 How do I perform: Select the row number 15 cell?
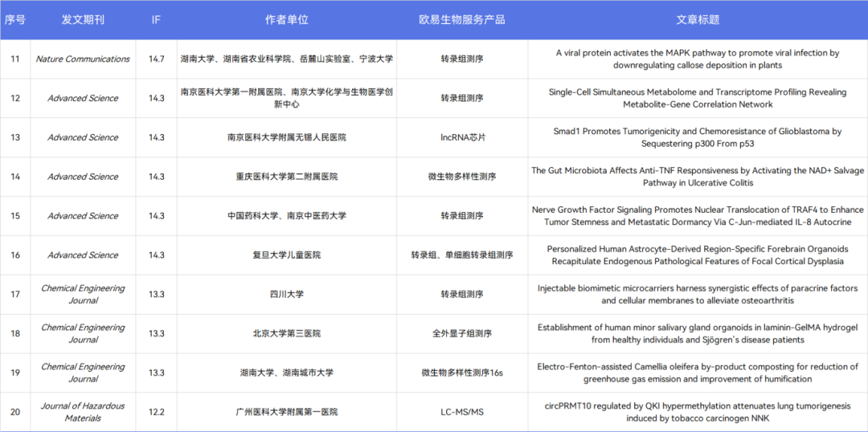pos(15,216)
